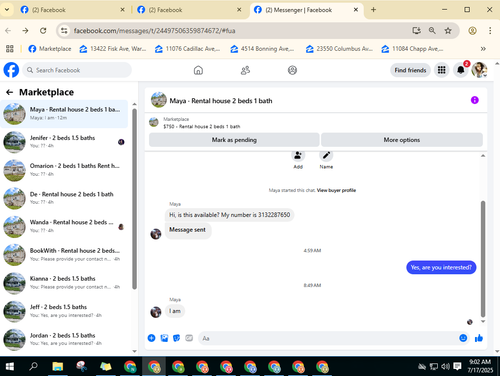Open the Jordan 2 beds 1.5 baths chat
The height and width of the screenshot is (376, 500).
[x=64, y=339]
